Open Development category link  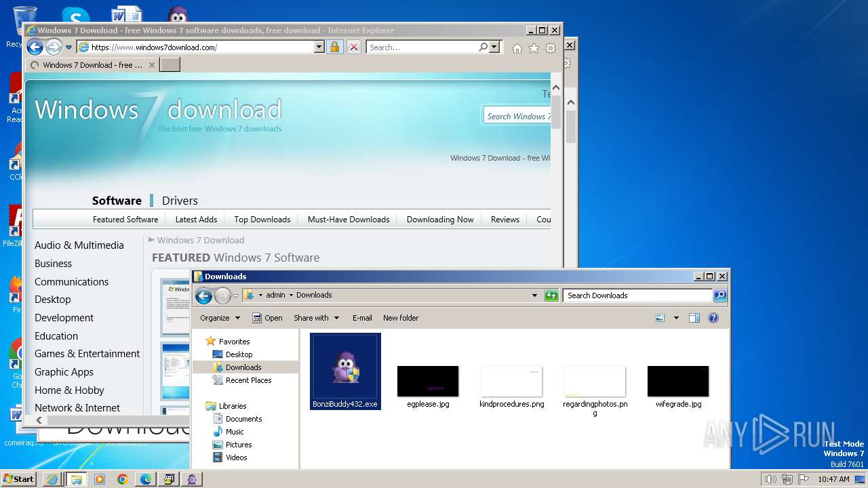pyautogui.click(x=64, y=318)
